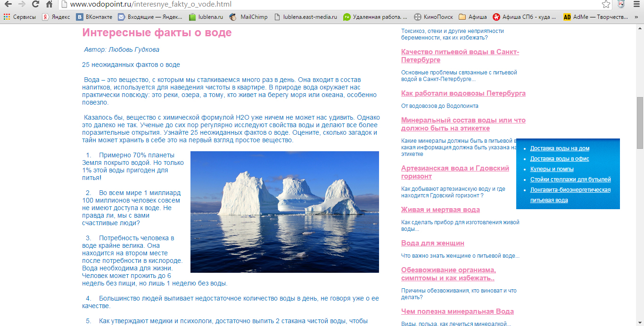Open link Как работали водовозы Петербурга
This screenshot has width=644, height=326.
463,93
